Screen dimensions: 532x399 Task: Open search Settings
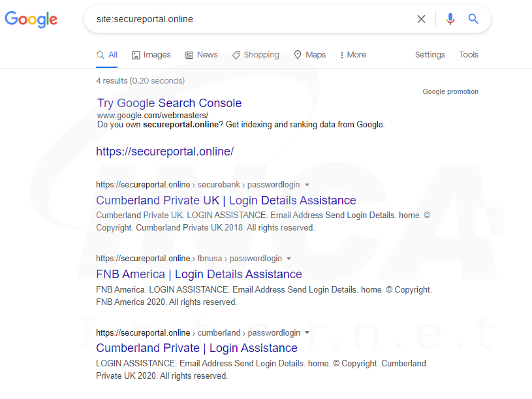pyautogui.click(x=430, y=55)
